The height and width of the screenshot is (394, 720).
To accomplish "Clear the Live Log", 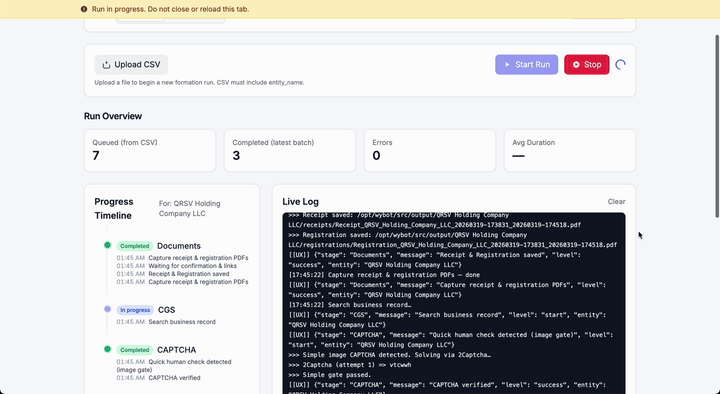I will tap(616, 202).
